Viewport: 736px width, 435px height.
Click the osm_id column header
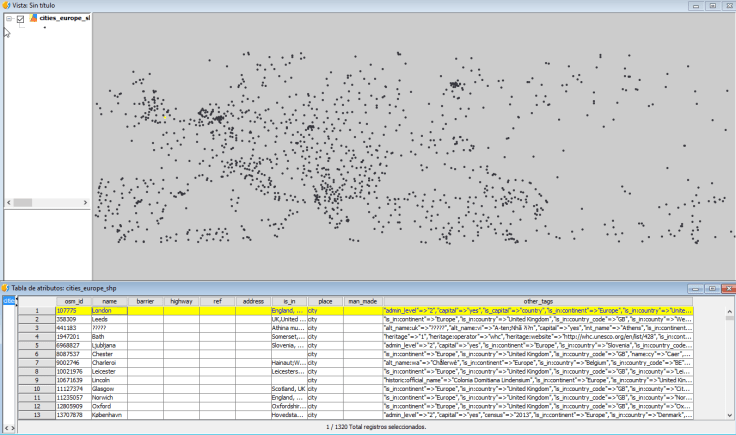pyautogui.click(x=74, y=300)
